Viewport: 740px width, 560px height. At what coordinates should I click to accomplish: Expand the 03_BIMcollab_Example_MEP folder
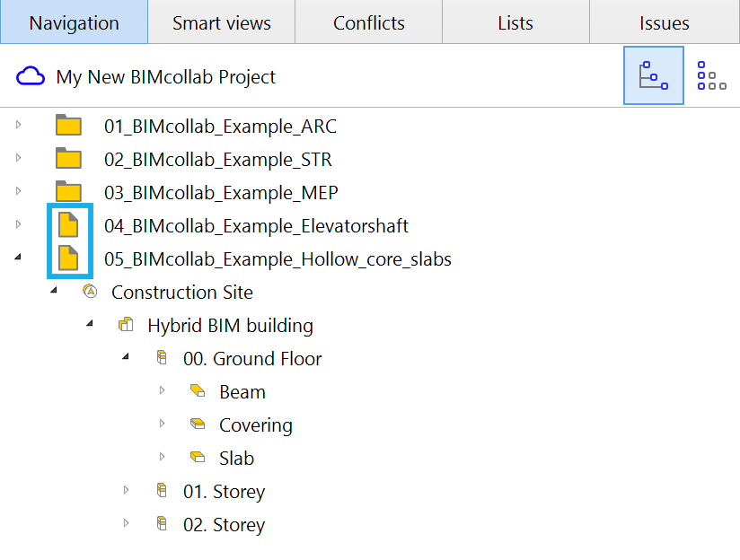18,191
